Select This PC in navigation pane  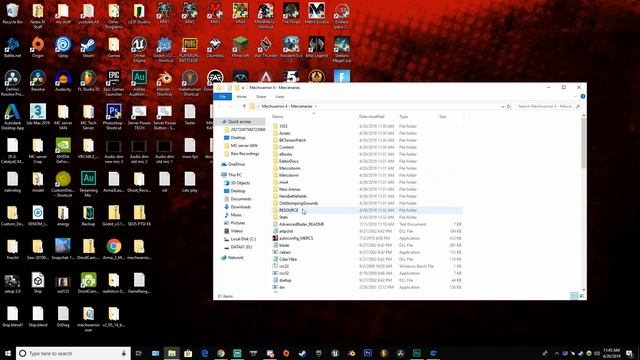235,175
